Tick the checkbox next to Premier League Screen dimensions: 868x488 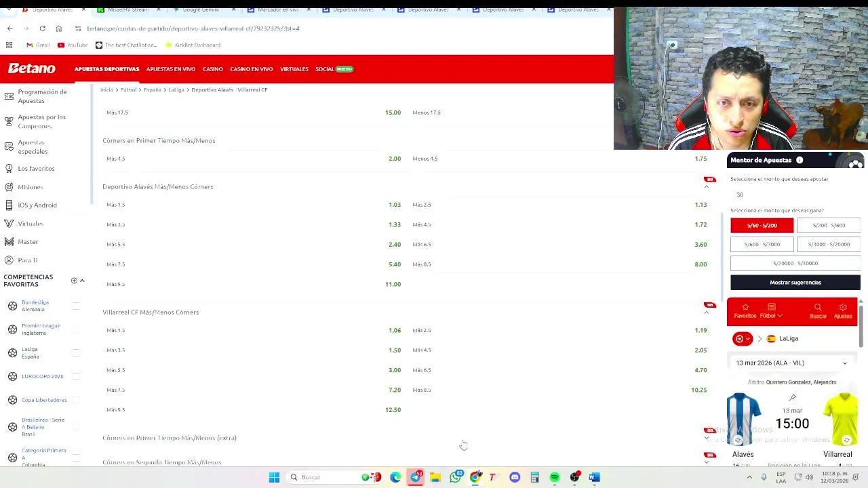[x=76, y=329]
